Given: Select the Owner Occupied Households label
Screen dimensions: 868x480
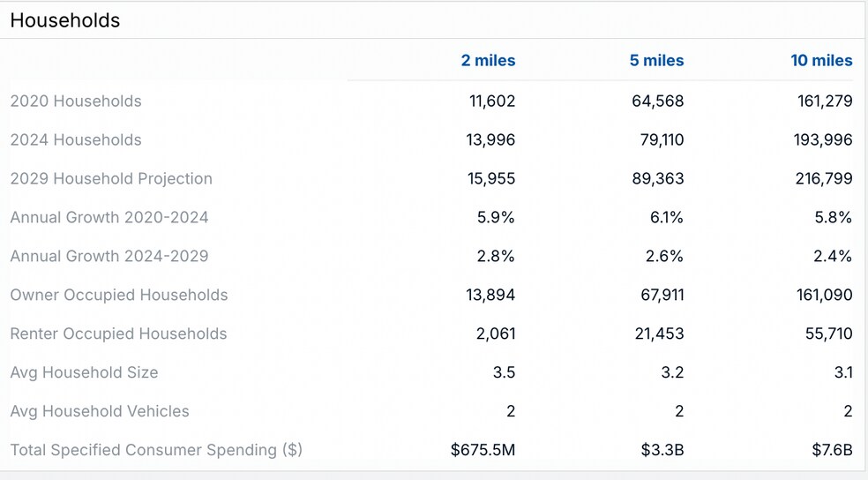Looking at the screenshot, I should [x=119, y=296].
